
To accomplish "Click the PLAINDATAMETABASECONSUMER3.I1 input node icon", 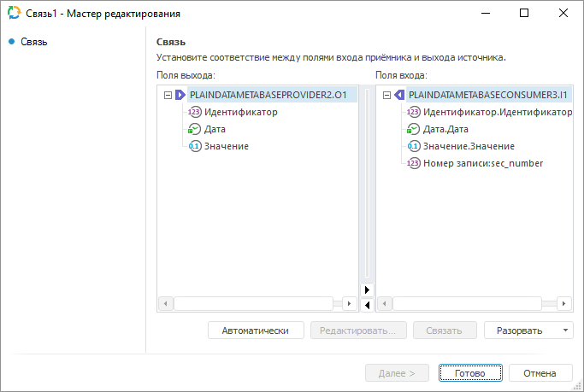I will pyautogui.click(x=399, y=96).
